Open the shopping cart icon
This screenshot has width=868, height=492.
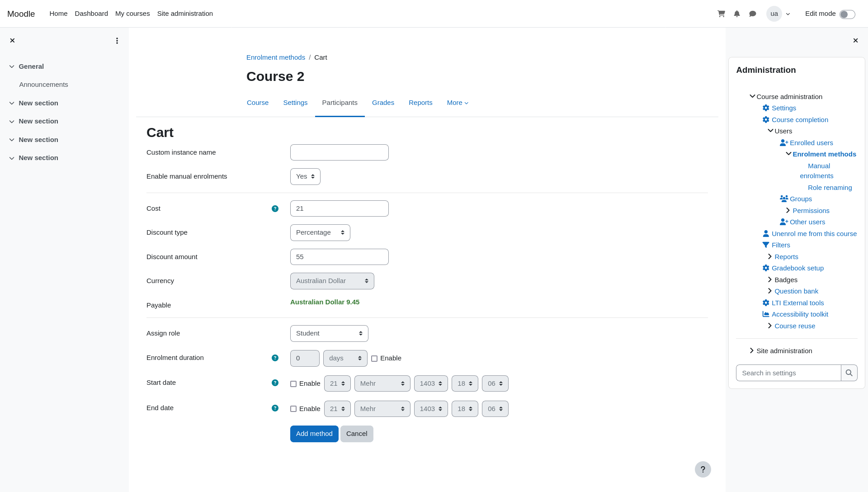(721, 14)
